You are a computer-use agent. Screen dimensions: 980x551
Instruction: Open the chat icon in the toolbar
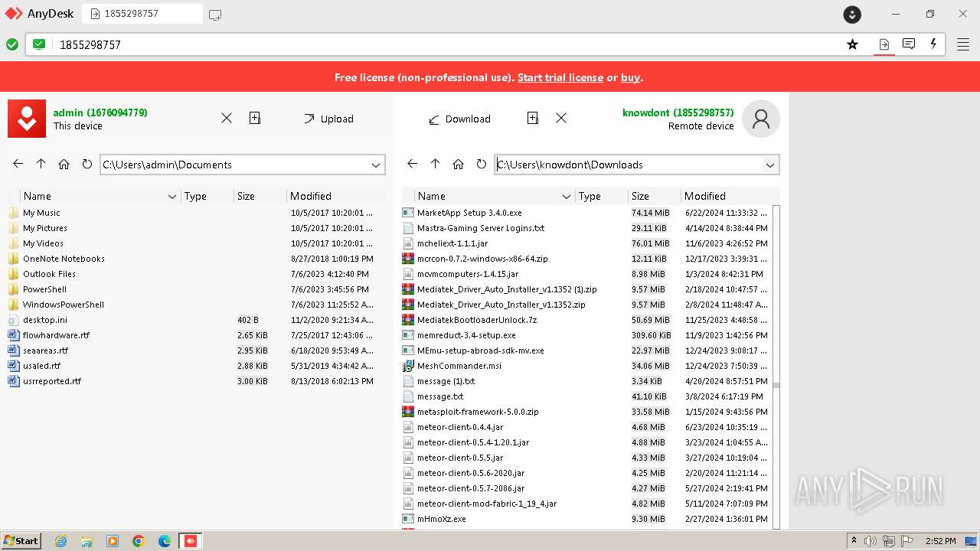[909, 44]
